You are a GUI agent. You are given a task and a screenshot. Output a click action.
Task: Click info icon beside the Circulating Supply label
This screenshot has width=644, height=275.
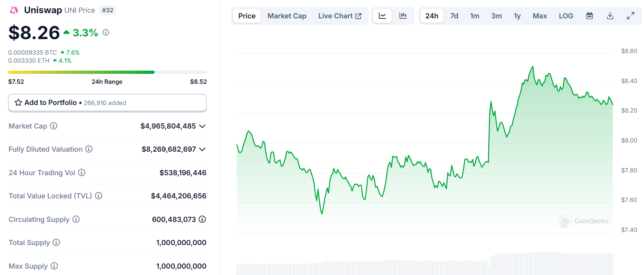76,220
